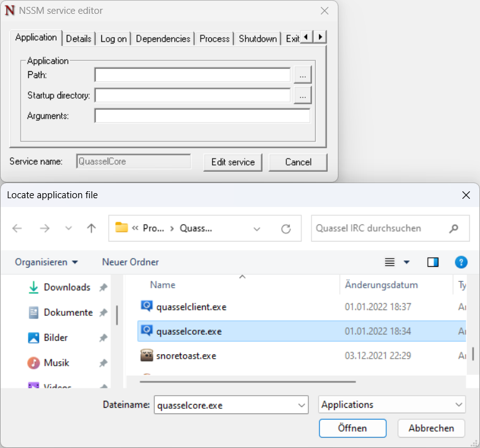Click the Abbrechen button
Image resolution: width=480 pixels, height=448 pixels.
click(x=431, y=428)
